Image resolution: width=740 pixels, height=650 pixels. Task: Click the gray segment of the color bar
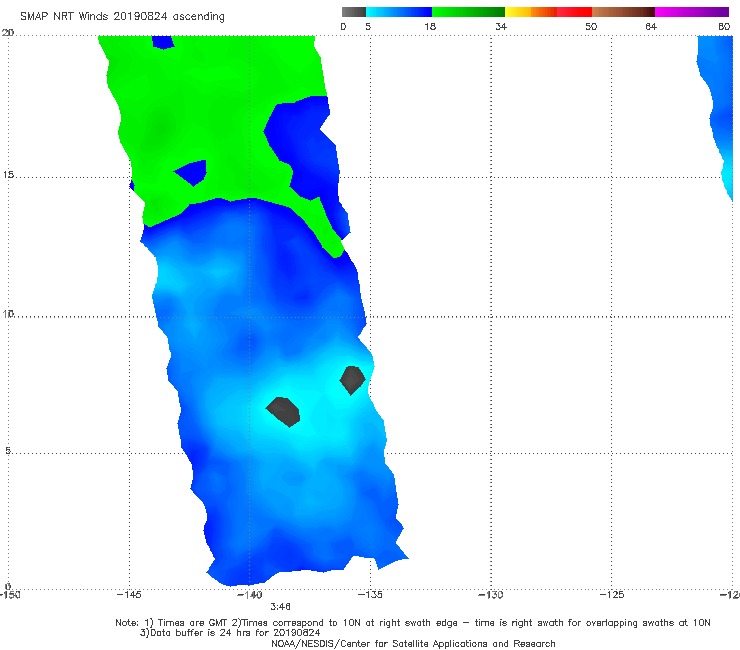[353, 12]
